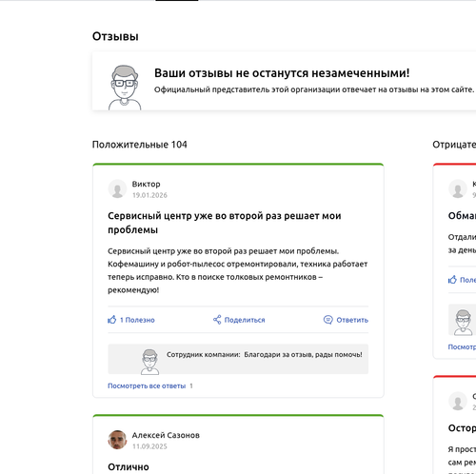Click the reviewer name Алексей Сазонов
Image resolution: width=476 pixels, height=474 pixels.
(x=166, y=435)
